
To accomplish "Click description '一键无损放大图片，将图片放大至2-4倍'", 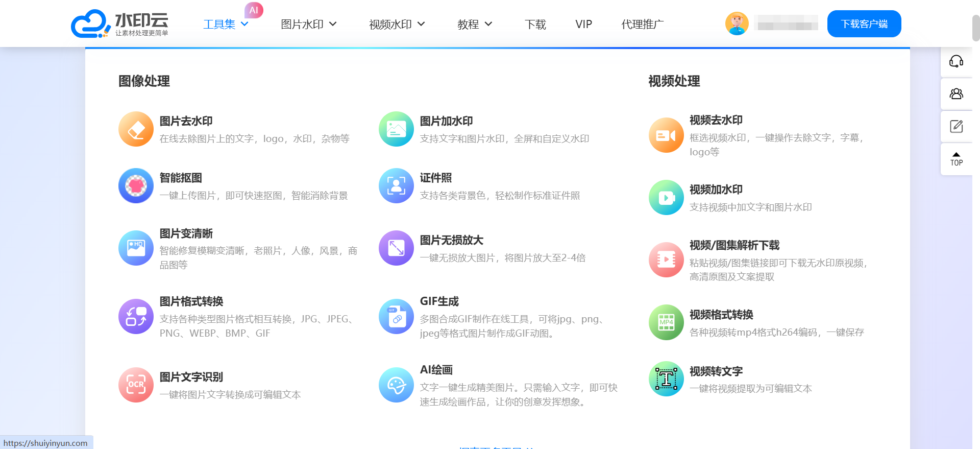I will pos(503,258).
